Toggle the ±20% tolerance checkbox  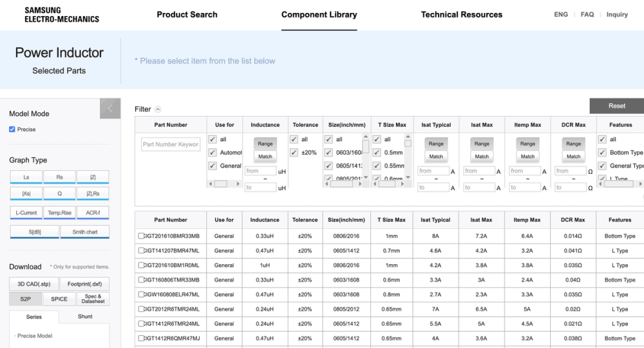click(x=294, y=153)
